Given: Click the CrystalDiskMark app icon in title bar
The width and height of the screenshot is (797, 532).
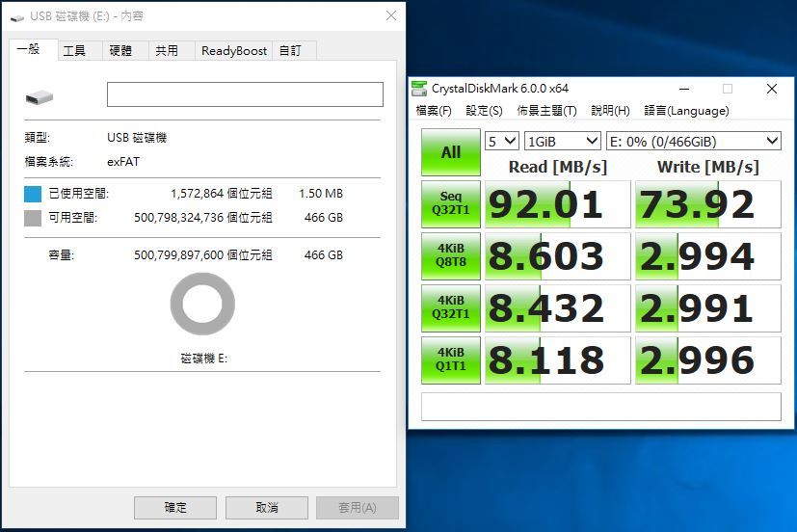Looking at the screenshot, I should coord(419,89).
